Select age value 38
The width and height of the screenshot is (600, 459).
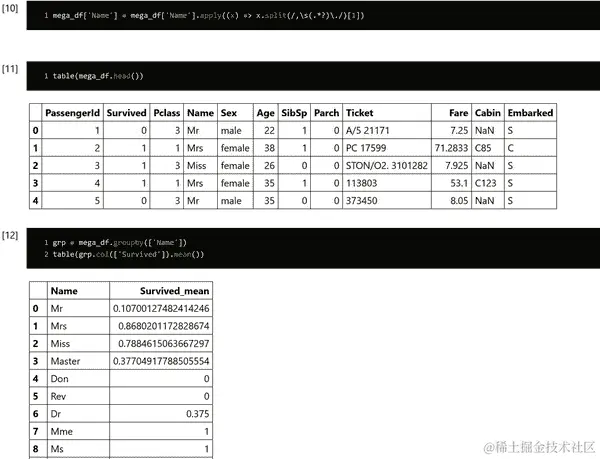coord(269,148)
